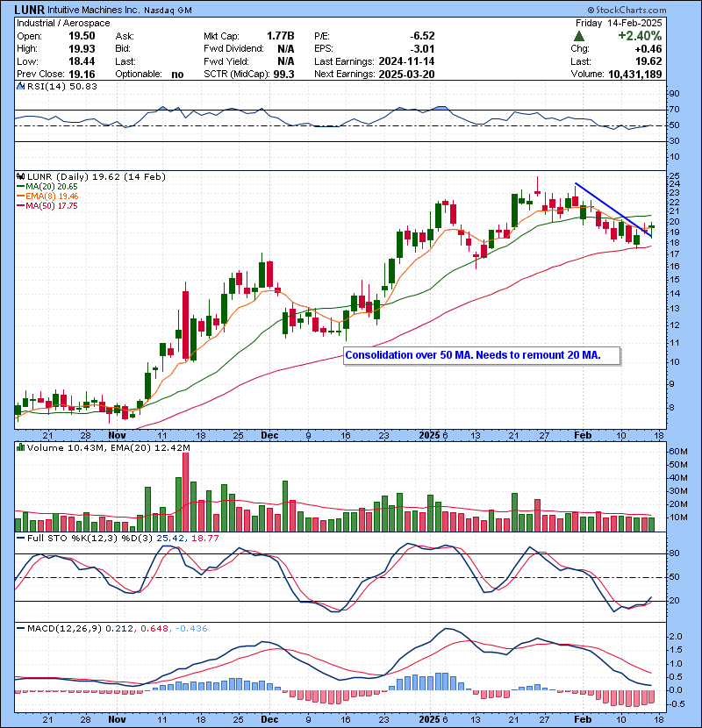This screenshot has width=702, height=728.
Task: Click the P/E value -6.52
Action: click(422, 36)
